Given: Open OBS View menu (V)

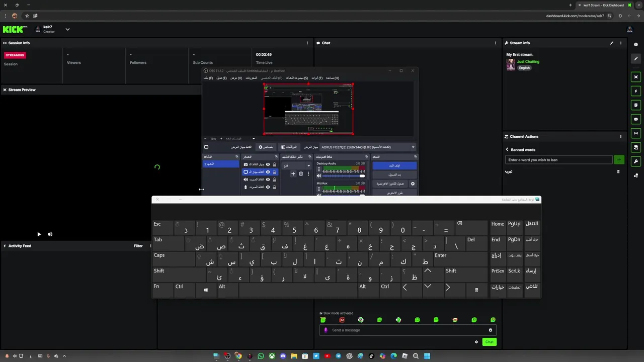Looking at the screenshot, I should (x=236, y=78).
